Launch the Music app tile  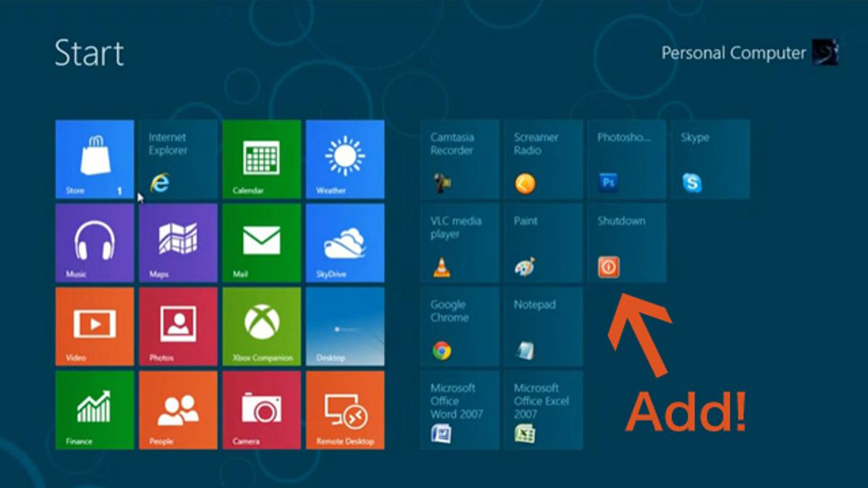pyautogui.click(x=95, y=243)
